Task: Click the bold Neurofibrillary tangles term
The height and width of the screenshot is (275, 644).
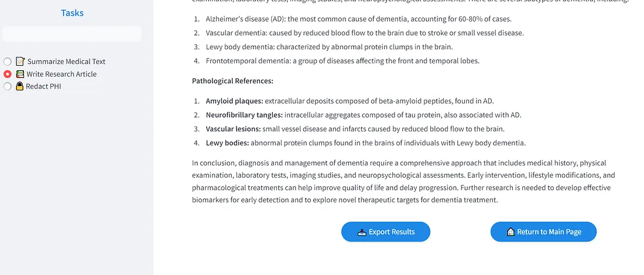Action: (x=244, y=115)
